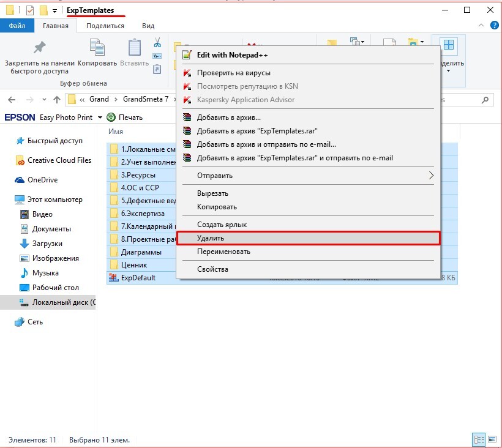
Task: Click the Back navigation arrow
Action: click(12, 100)
